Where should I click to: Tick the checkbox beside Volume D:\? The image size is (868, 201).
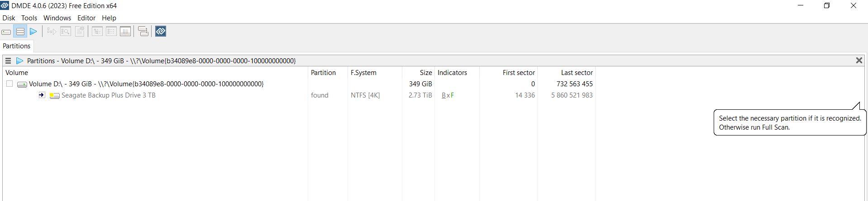(10, 84)
